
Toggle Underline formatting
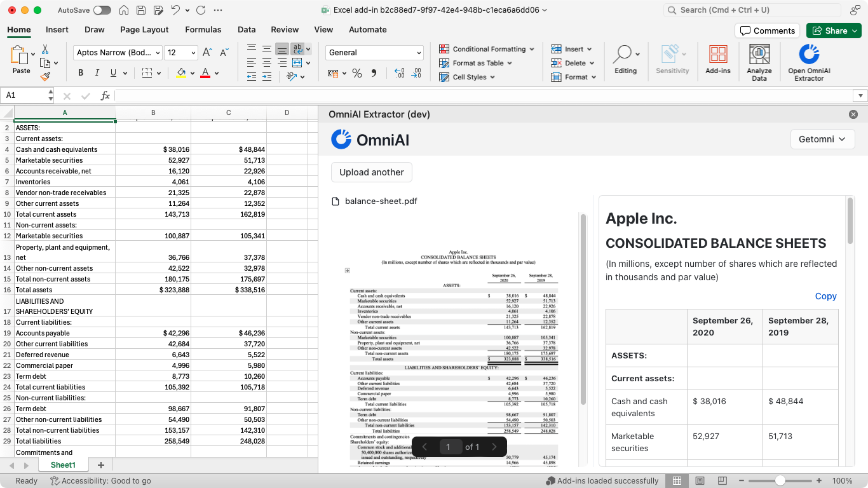point(114,73)
